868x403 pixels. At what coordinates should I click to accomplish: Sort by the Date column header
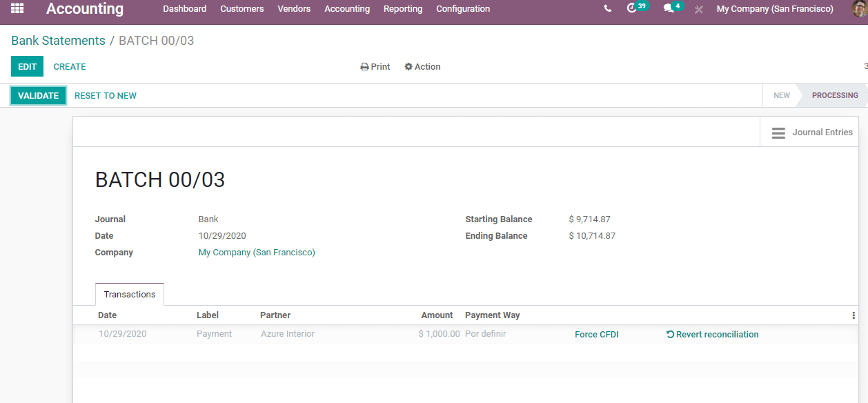click(107, 315)
